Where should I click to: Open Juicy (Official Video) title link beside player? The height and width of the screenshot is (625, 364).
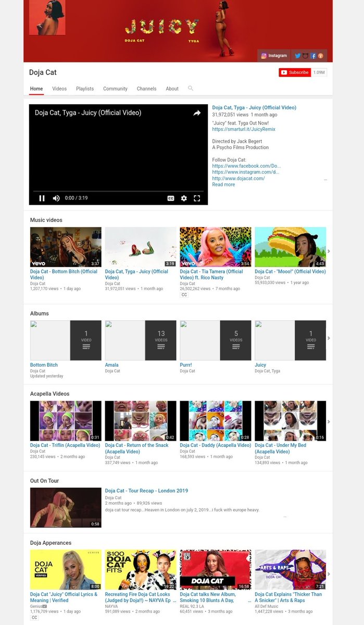point(254,108)
